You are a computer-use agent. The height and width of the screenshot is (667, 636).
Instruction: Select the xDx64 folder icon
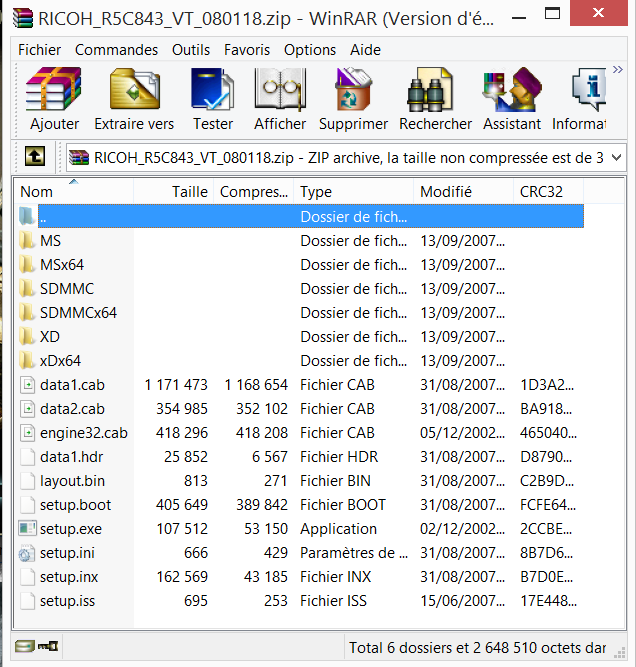pos(27,360)
